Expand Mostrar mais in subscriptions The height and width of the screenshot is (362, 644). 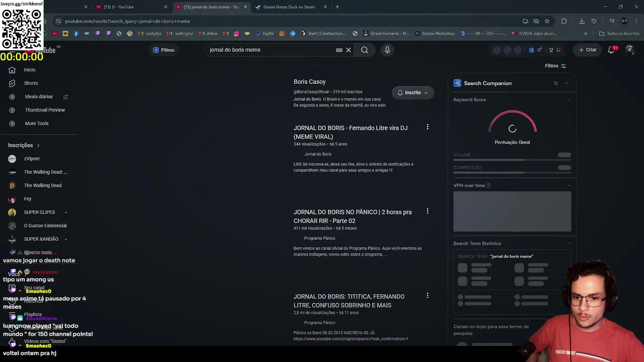[38, 252]
